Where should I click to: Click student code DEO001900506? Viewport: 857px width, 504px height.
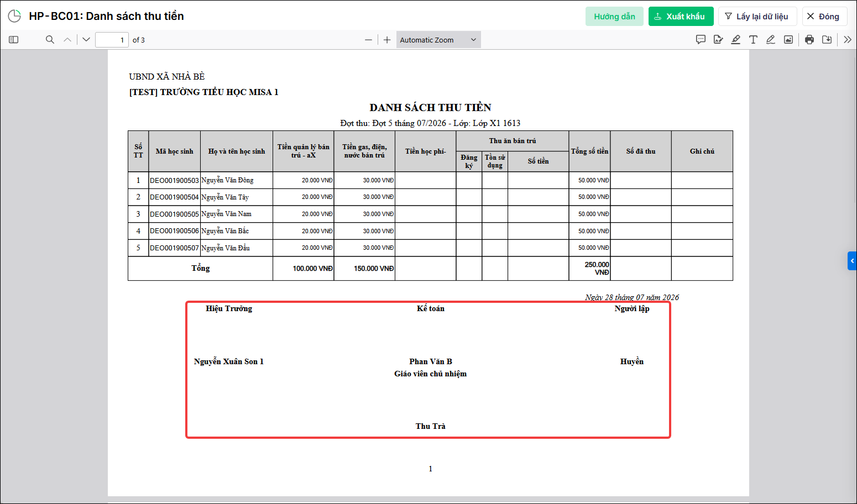[x=174, y=231]
